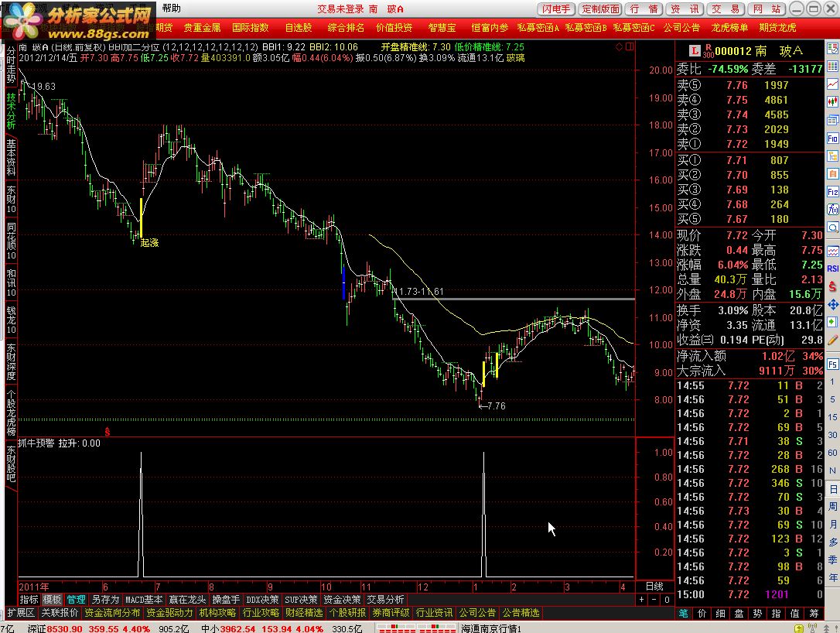Select 5-minute period in right toolbar
Viewport: 840px width, 633px height.
click(832, 399)
